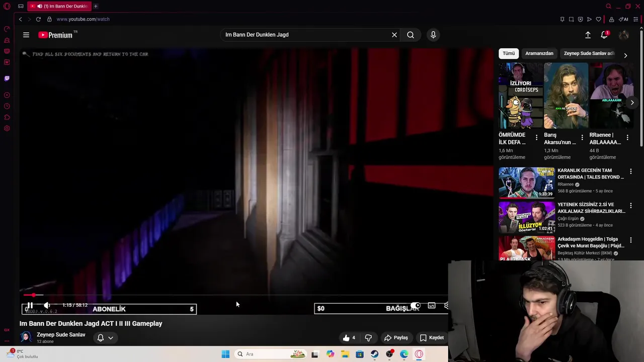Image resolution: width=644 pixels, height=362 pixels.
Task: Open YouTube guide hamburger menu
Action: [x=26, y=35]
